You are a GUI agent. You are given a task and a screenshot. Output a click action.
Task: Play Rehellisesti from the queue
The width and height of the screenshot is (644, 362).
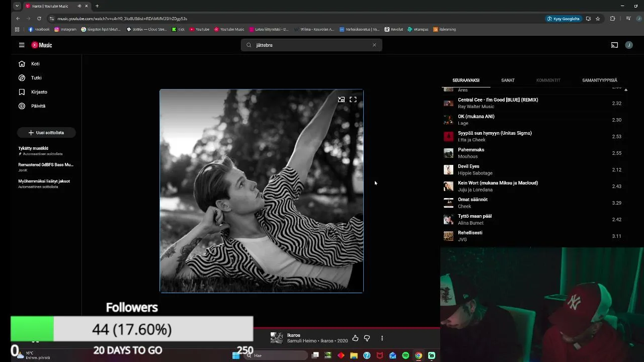point(533,236)
